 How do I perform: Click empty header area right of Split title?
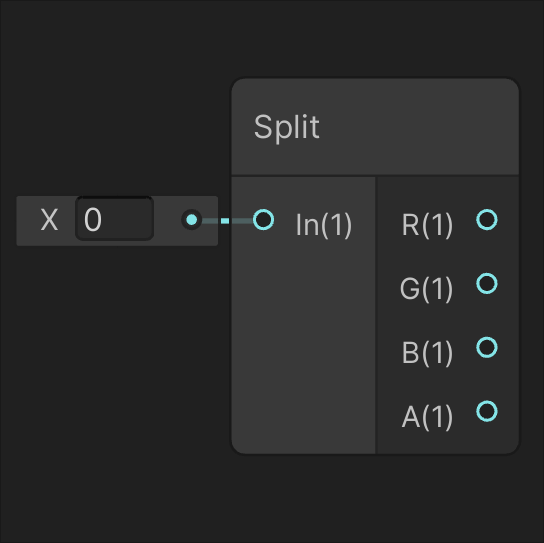(416, 127)
